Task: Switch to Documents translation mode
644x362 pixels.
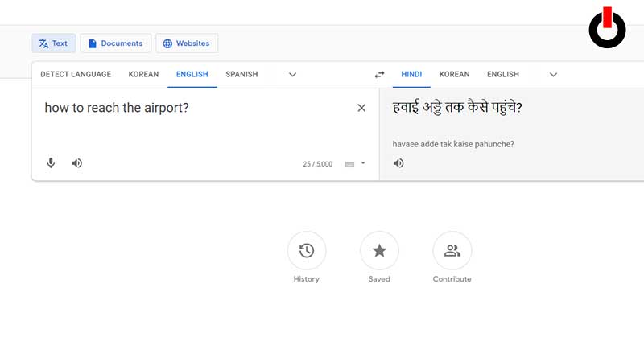Action: pos(115,43)
